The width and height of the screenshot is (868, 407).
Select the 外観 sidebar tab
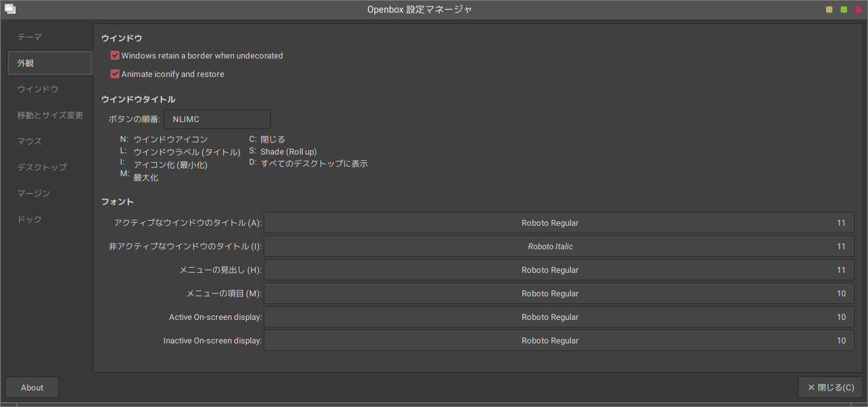[50, 63]
